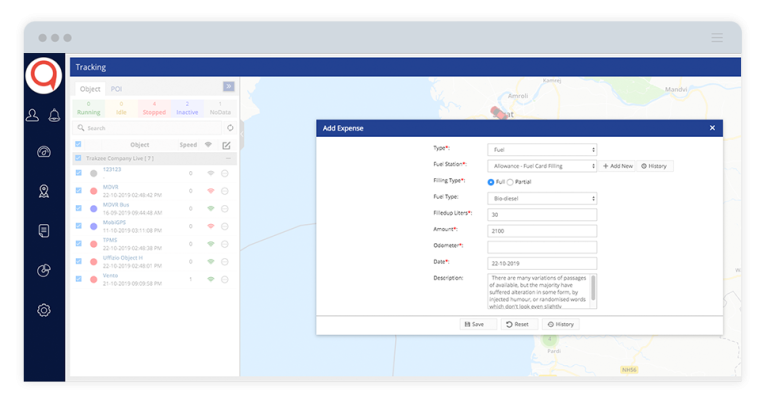The image size is (768, 403).
Task: Toggle the Trakzee Company Live group checkbox
Action: pos(79,158)
